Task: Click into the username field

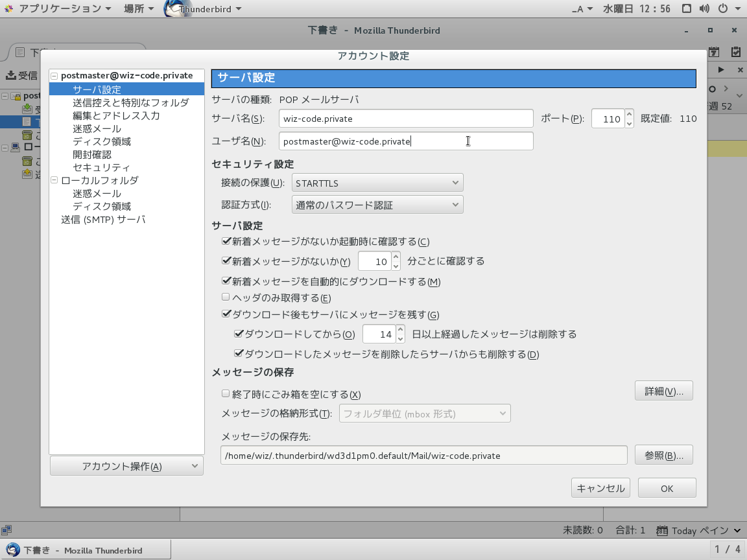Action: coord(406,141)
